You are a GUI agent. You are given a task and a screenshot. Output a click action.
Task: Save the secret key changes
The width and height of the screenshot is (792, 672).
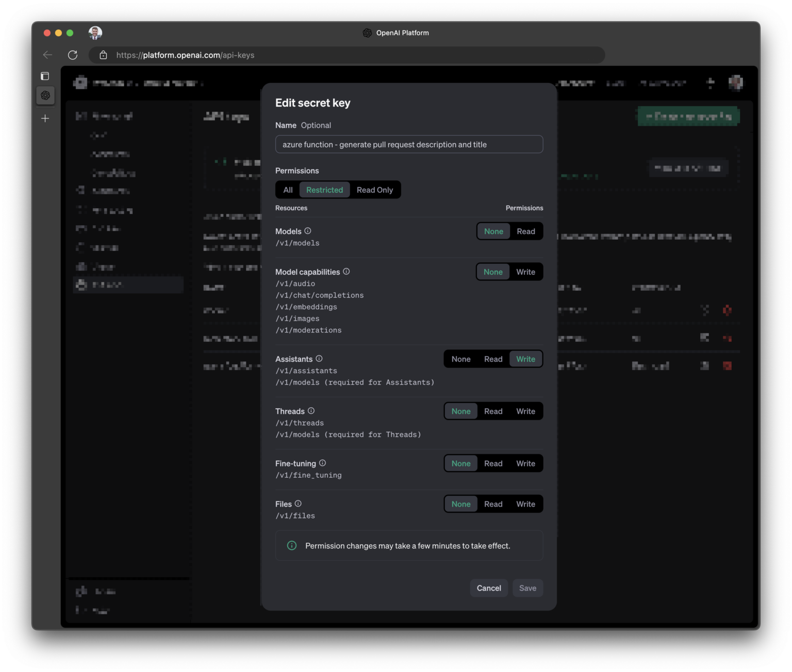click(x=527, y=588)
